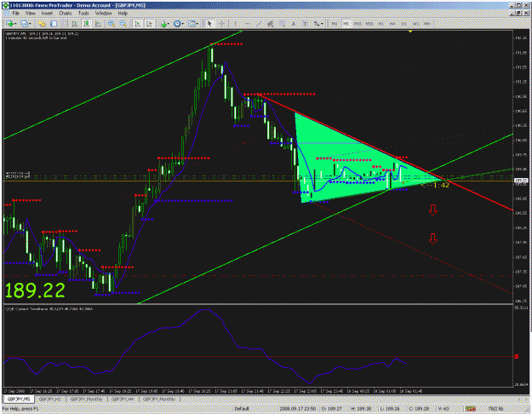The height and width of the screenshot is (414, 532).
Task: Open the Indicators list icon
Action: [x=164, y=24]
